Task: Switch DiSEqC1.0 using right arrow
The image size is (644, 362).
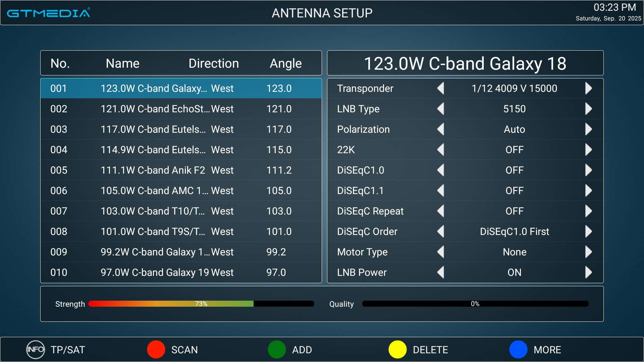Action: click(x=588, y=170)
